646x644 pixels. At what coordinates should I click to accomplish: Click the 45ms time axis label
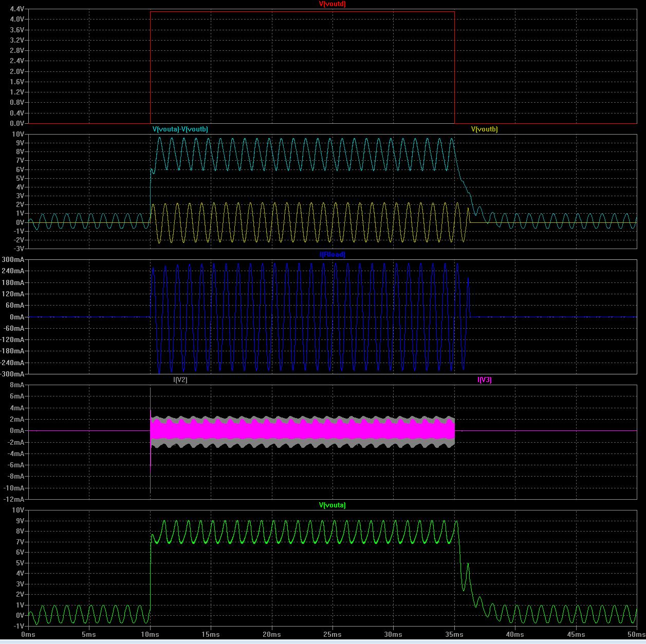(x=576, y=635)
